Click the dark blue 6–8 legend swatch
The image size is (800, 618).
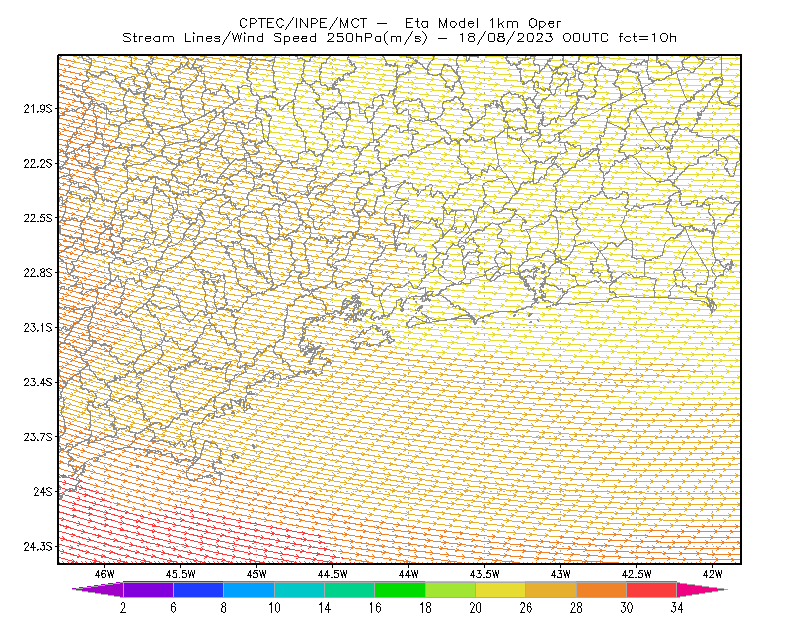pyautogui.click(x=198, y=589)
